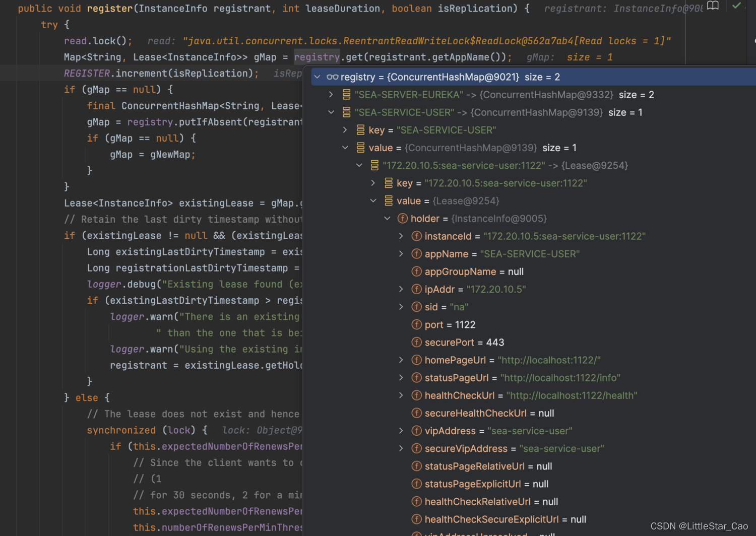
Task: Click the green inspections checkmark icon
Action: (x=736, y=6)
